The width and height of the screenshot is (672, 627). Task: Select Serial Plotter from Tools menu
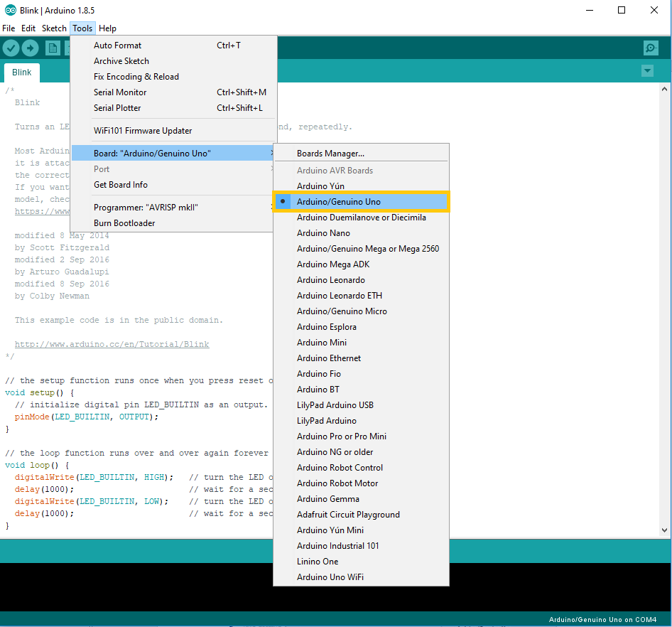point(117,108)
